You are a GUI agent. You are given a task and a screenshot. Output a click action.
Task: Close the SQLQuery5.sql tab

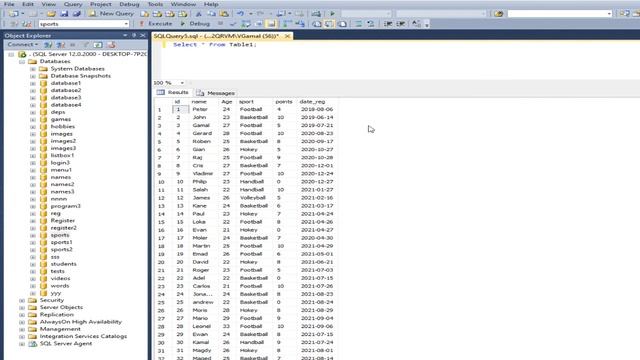287,36
